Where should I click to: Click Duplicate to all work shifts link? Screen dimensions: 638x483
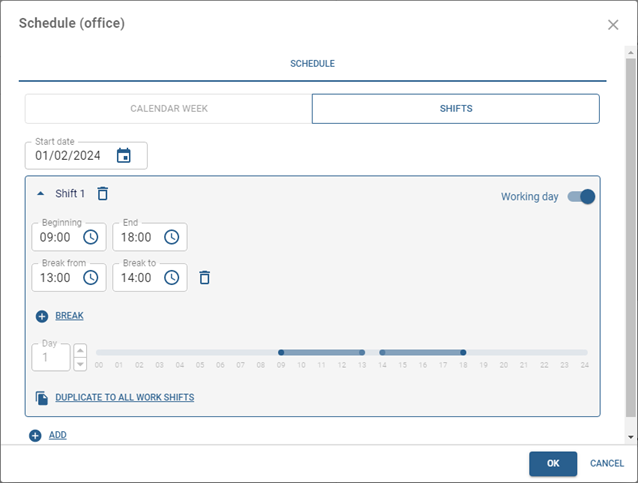click(x=124, y=397)
